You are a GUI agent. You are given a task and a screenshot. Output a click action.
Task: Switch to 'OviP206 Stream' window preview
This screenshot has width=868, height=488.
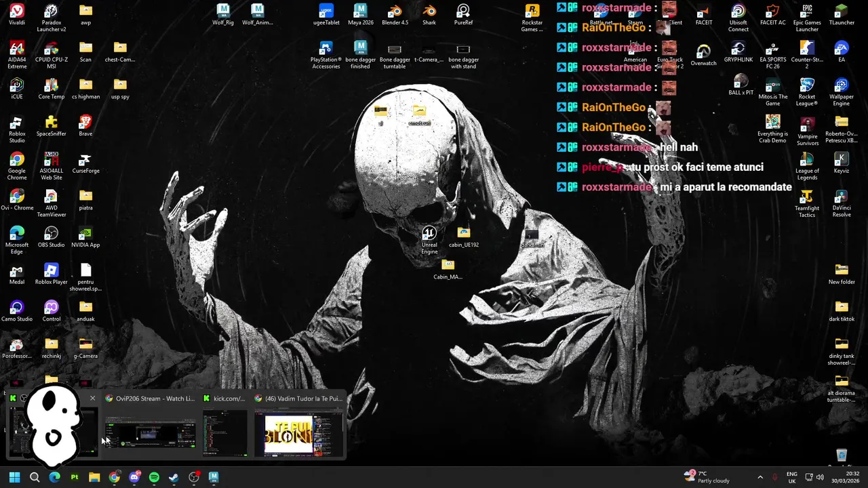(x=150, y=424)
